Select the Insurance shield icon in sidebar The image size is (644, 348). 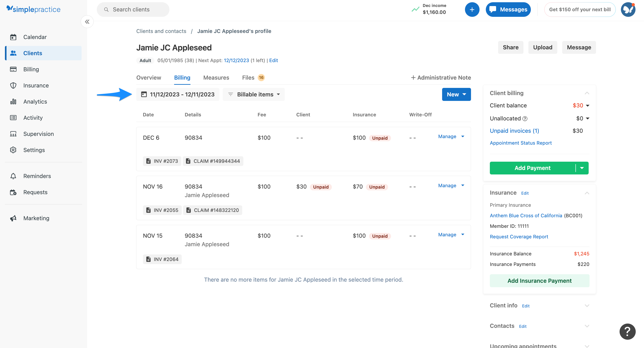click(13, 85)
